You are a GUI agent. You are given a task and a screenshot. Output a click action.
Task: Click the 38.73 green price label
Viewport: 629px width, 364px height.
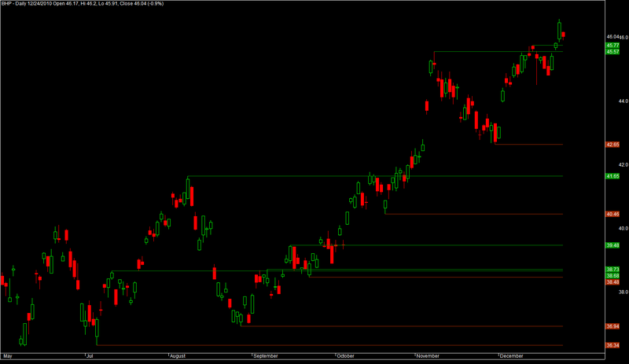[x=612, y=270]
